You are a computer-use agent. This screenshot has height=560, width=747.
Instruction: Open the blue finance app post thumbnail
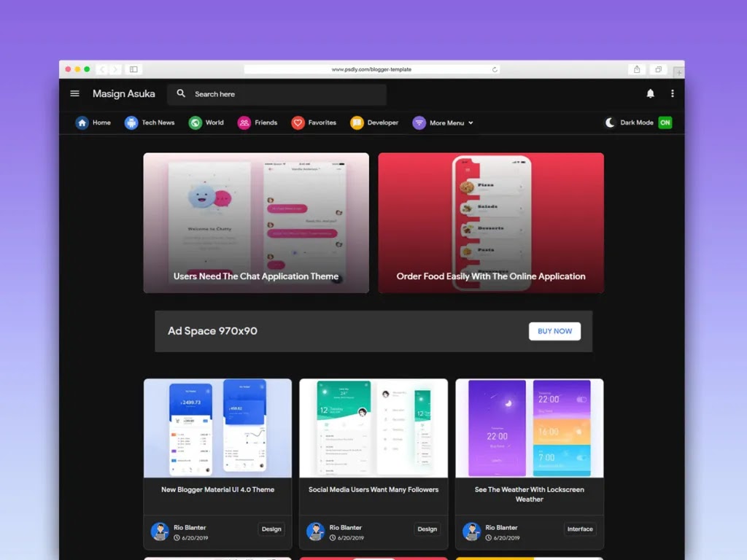217,428
